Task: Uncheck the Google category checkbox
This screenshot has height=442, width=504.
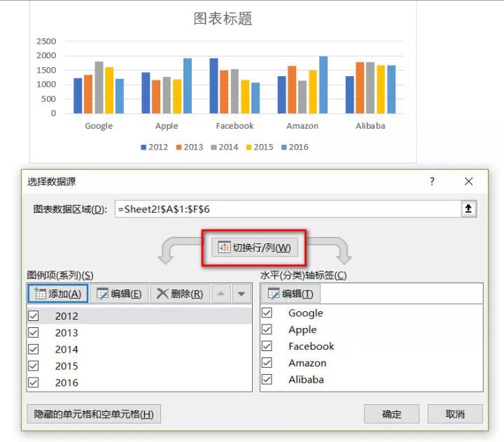Action: [x=267, y=313]
